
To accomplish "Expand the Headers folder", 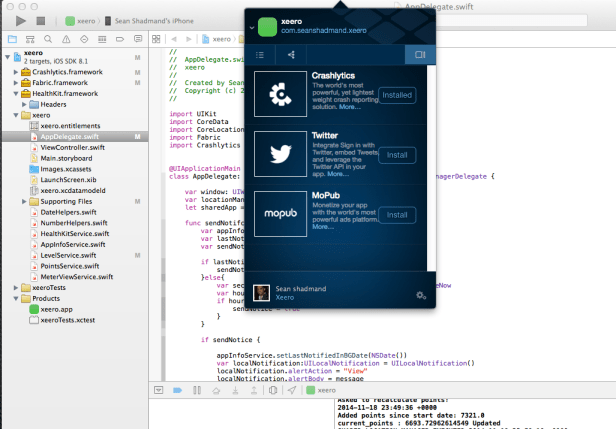I will click(x=24, y=104).
